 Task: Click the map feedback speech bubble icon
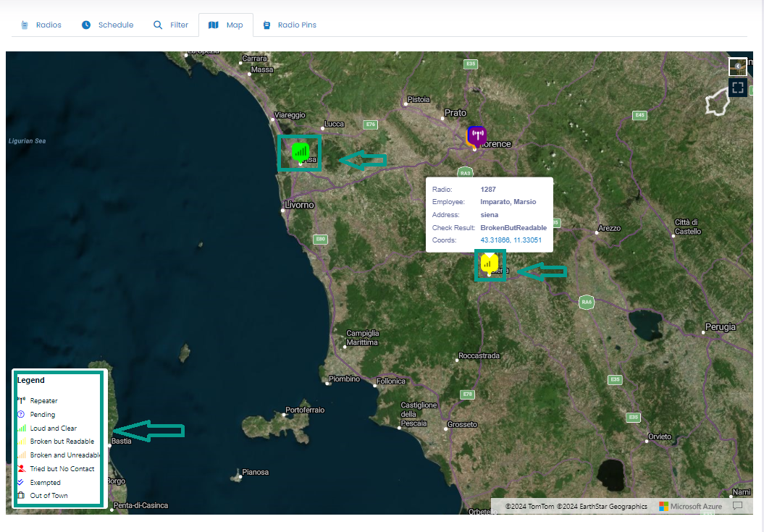(738, 506)
